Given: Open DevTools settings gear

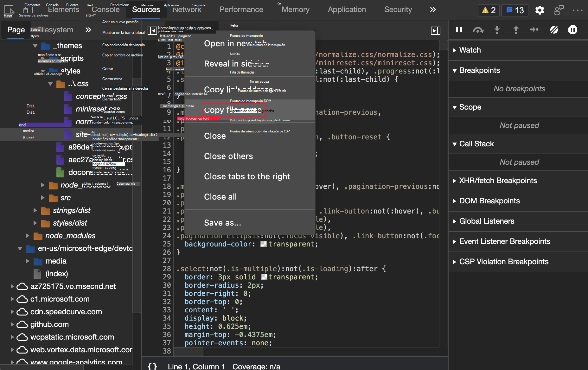Looking at the screenshot, I should tap(540, 10).
